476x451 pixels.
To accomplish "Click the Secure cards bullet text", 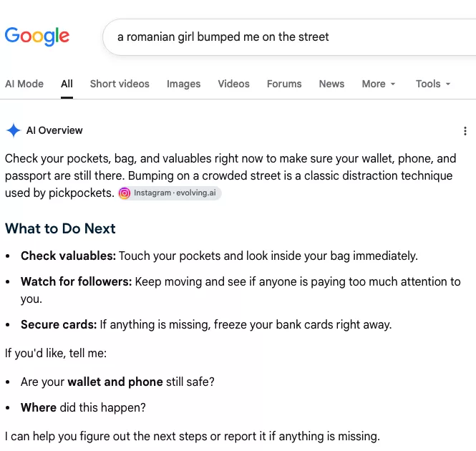I will tap(206, 324).
